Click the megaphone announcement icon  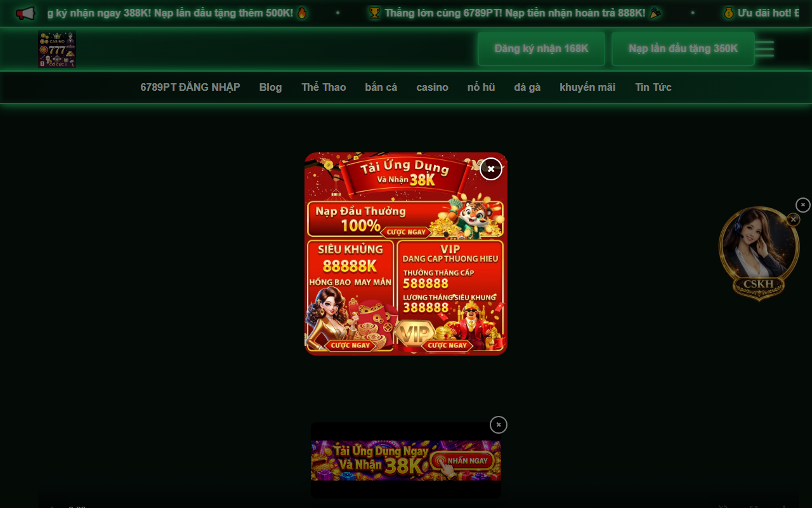click(25, 13)
